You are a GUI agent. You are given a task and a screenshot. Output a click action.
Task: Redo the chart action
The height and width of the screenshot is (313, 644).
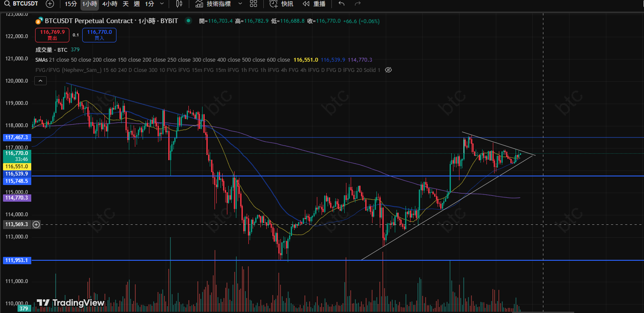click(358, 4)
